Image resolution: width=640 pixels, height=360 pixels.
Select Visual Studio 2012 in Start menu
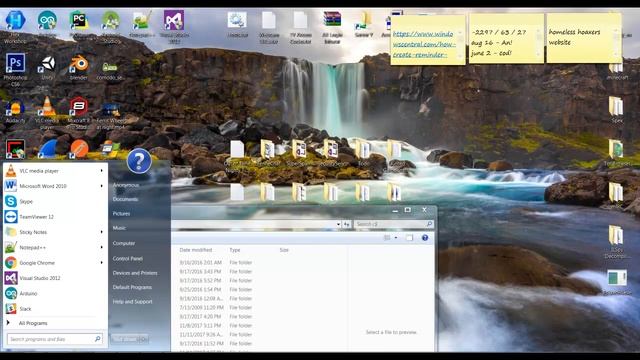coord(55,278)
